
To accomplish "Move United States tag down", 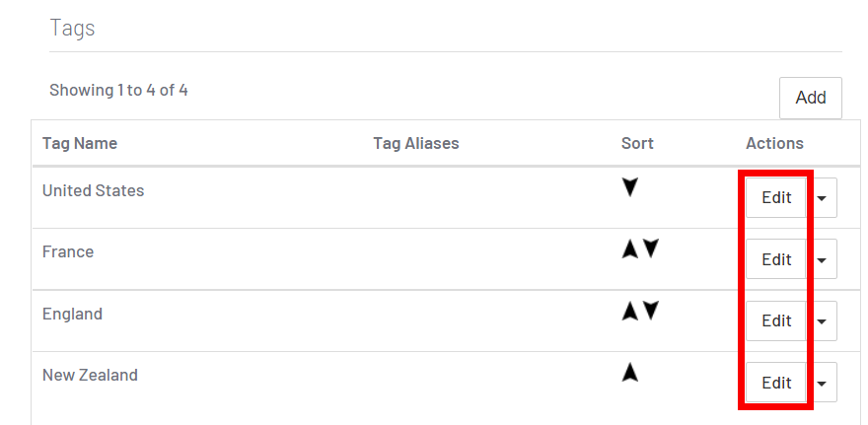I will coord(631,187).
